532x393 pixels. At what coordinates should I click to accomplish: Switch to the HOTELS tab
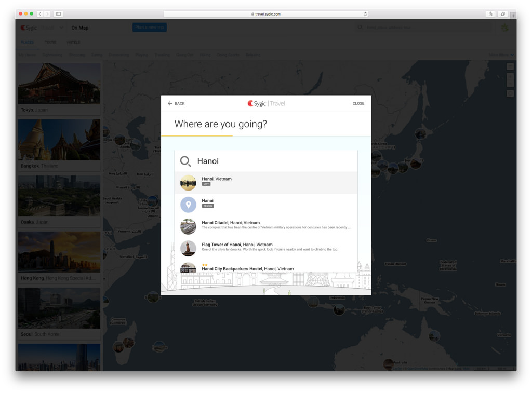73,43
